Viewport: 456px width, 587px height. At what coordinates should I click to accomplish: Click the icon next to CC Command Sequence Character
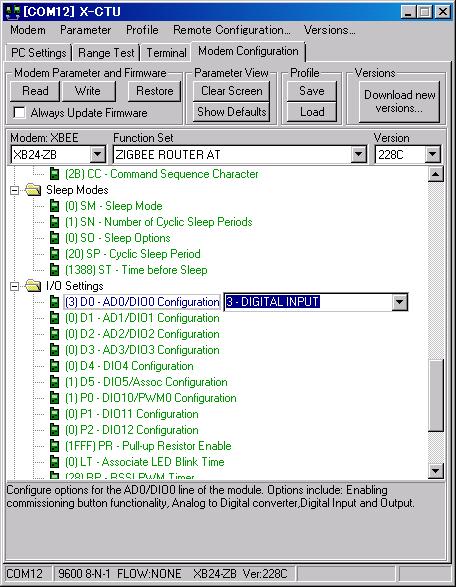click(55, 174)
